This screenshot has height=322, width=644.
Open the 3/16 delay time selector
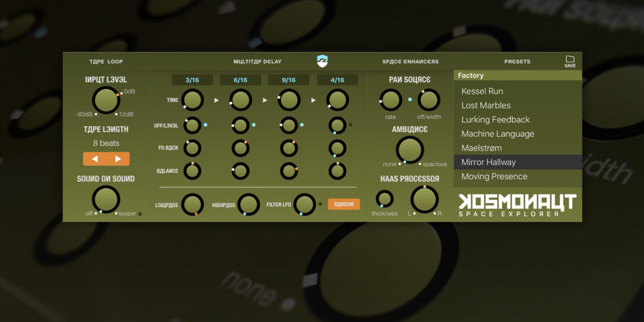coord(193,80)
